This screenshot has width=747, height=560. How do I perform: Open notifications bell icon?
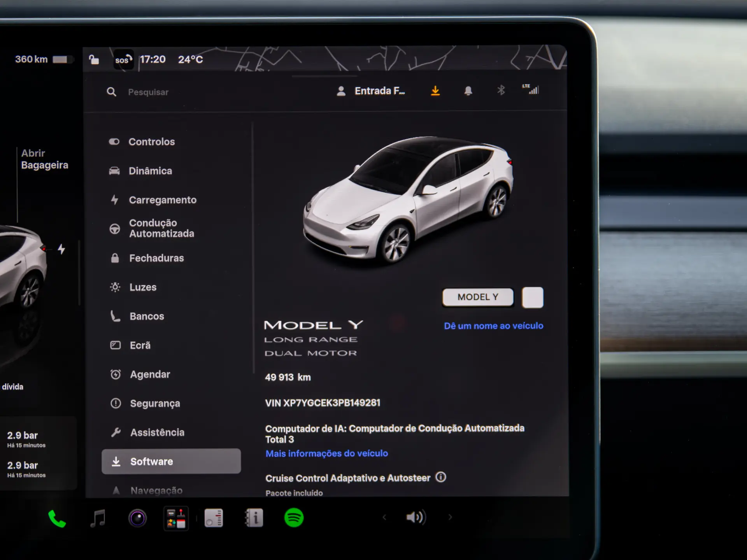(468, 91)
